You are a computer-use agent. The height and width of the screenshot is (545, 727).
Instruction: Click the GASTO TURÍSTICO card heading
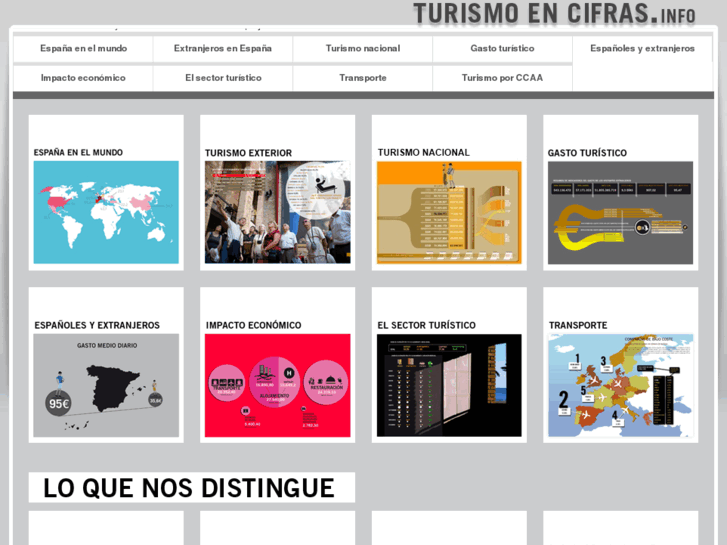coord(587,153)
